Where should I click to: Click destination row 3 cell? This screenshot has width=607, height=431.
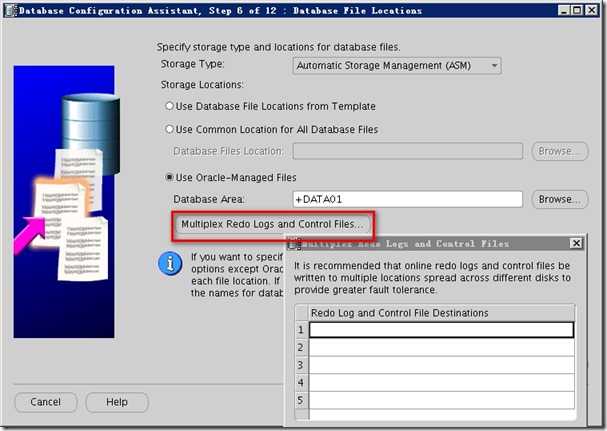(x=441, y=365)
